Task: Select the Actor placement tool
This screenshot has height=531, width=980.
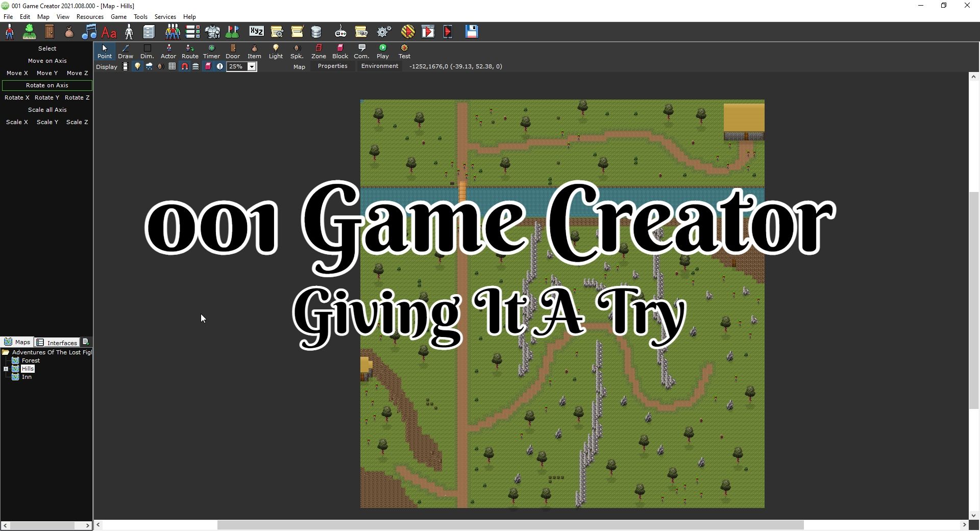Action: pyautogui.click(x=168, y=52)
